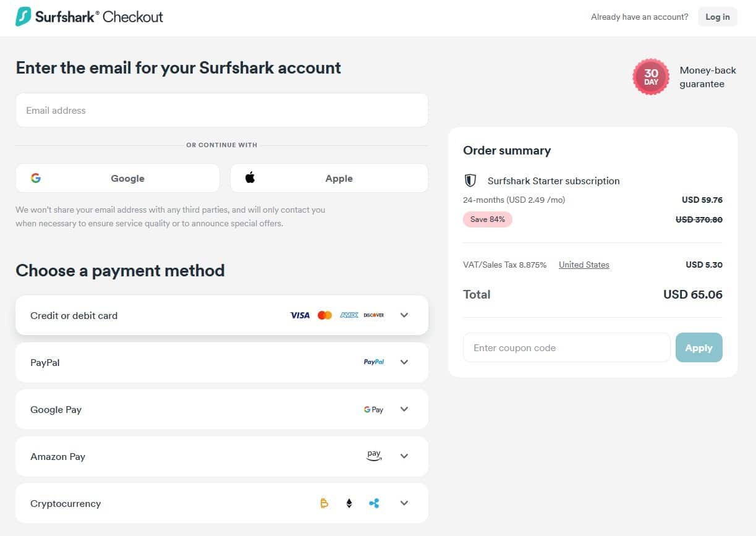The width and height of the screenshot is (756, 536).
Task: Expand the Amazon Pay chevron
Action: pyautogui.click(x=404, y=456)
